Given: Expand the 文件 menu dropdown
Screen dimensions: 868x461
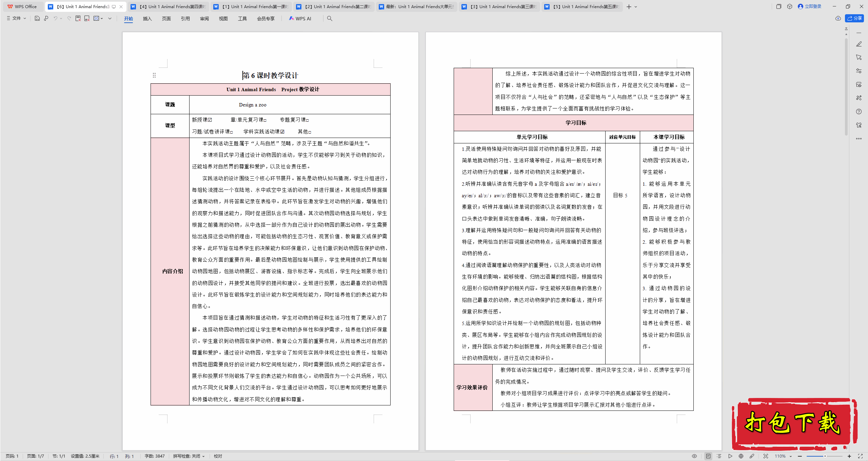Looking at the screenshot, I should coord(16,18).
